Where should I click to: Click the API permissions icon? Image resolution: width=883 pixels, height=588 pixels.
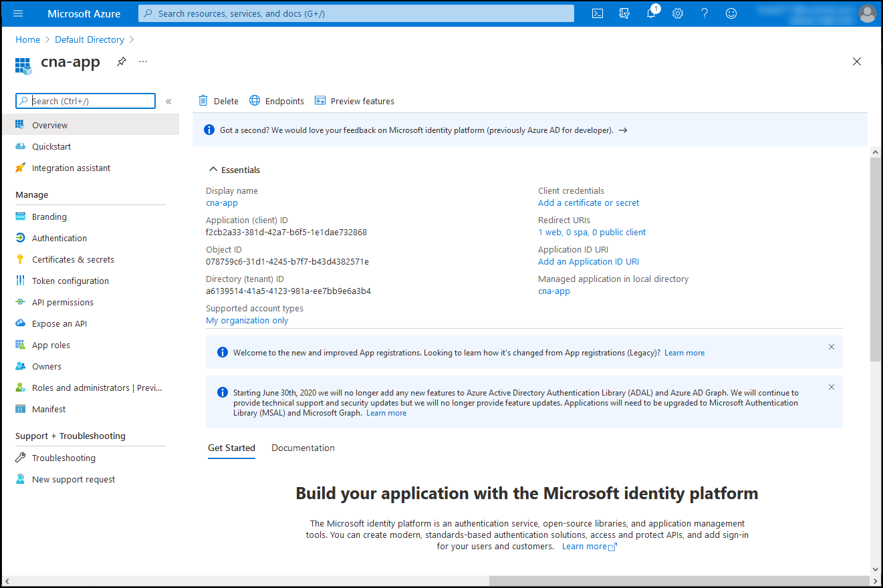(x=20, y=302)
